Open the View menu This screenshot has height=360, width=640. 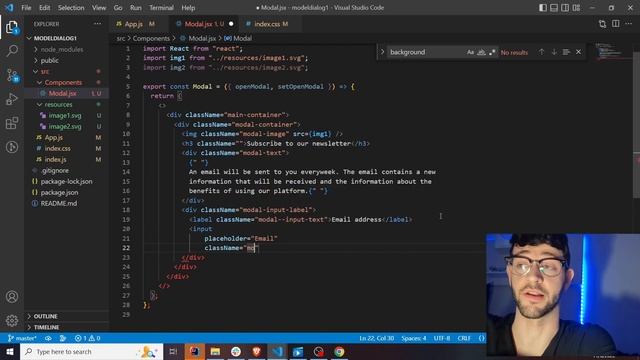pos(99,8)
